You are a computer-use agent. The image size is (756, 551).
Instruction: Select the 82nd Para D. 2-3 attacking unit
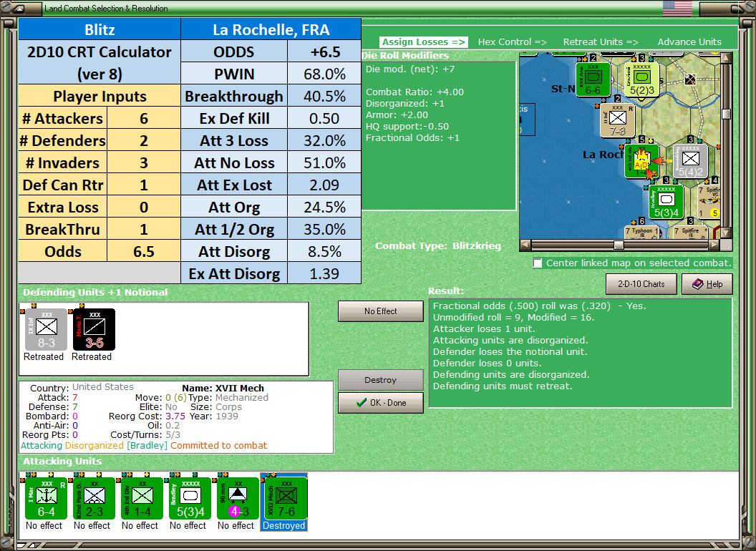coord(92,497)
